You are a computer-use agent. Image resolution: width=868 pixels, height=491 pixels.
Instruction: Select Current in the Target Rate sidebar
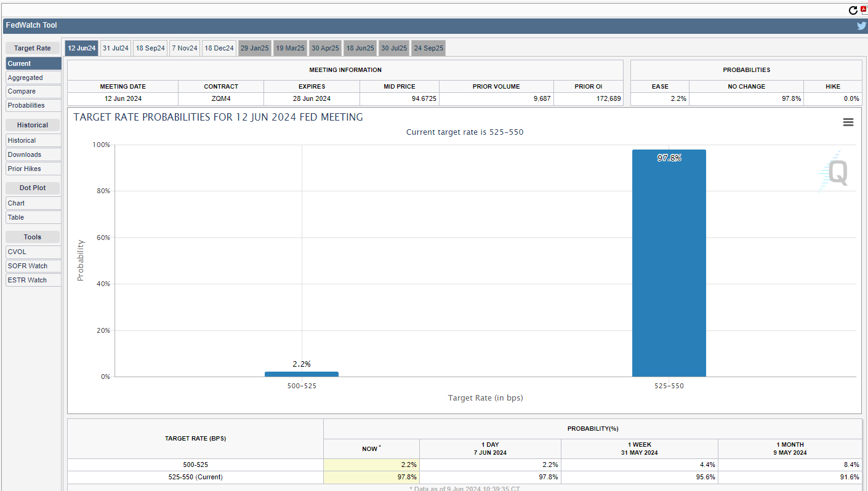(33, 63)
